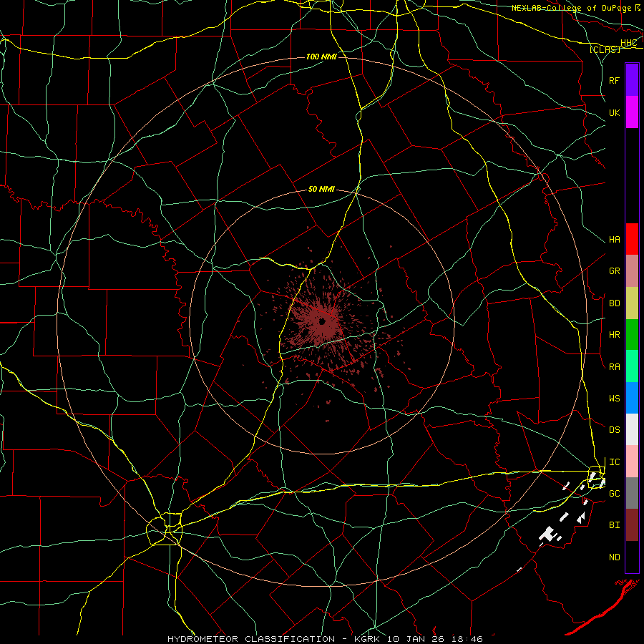Click the WS legend label
Screen dimensions: 644x644
tap(614, 399)
